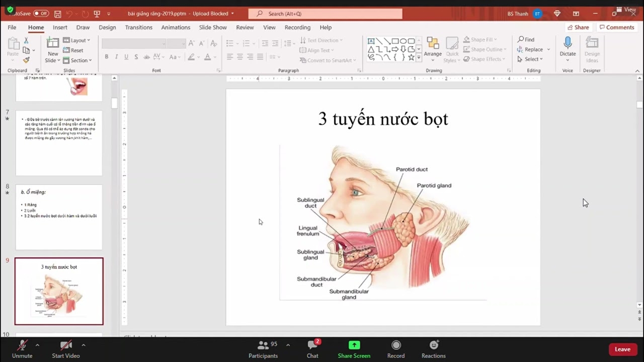Image resolution: width=644 pixels, height=362 pixels.
Task: Switch to the Recording tab
Action: point(297,28)
